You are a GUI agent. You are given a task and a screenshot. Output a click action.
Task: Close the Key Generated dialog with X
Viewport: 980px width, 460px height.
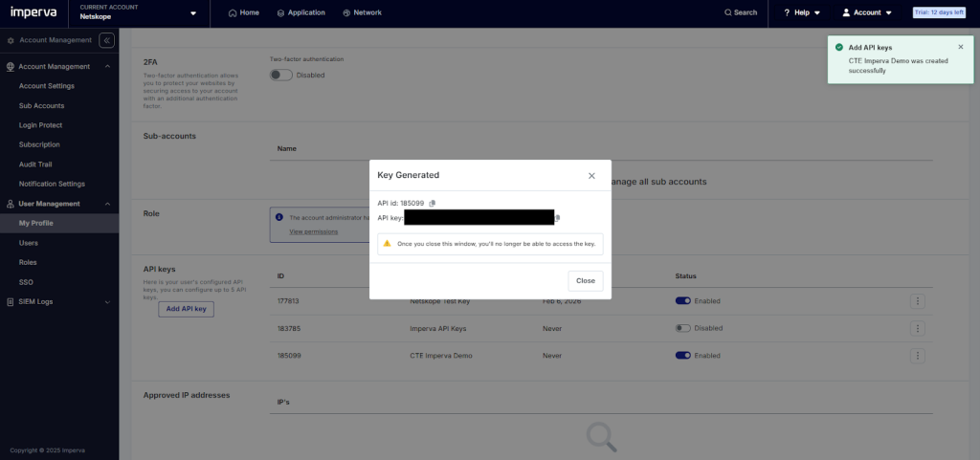tap(591, 176)
